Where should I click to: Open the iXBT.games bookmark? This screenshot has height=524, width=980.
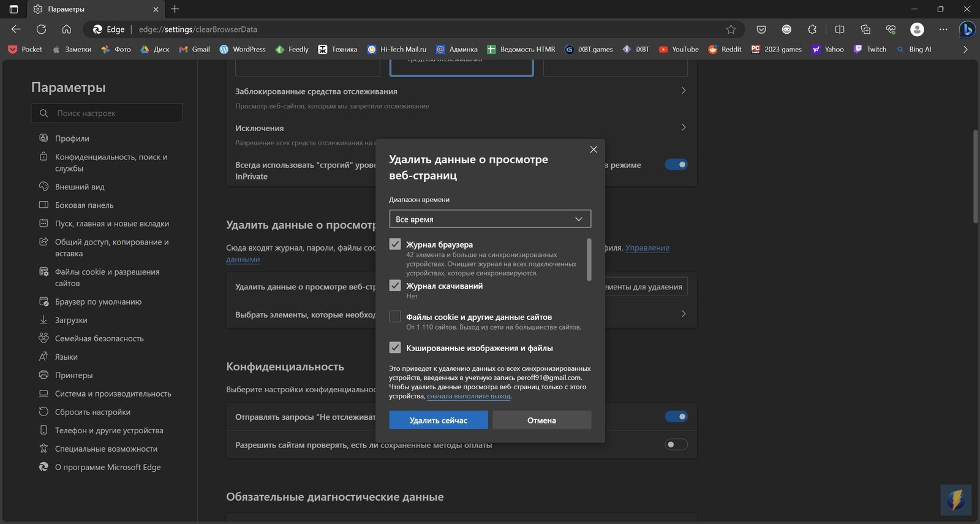[x=589, y=49]
